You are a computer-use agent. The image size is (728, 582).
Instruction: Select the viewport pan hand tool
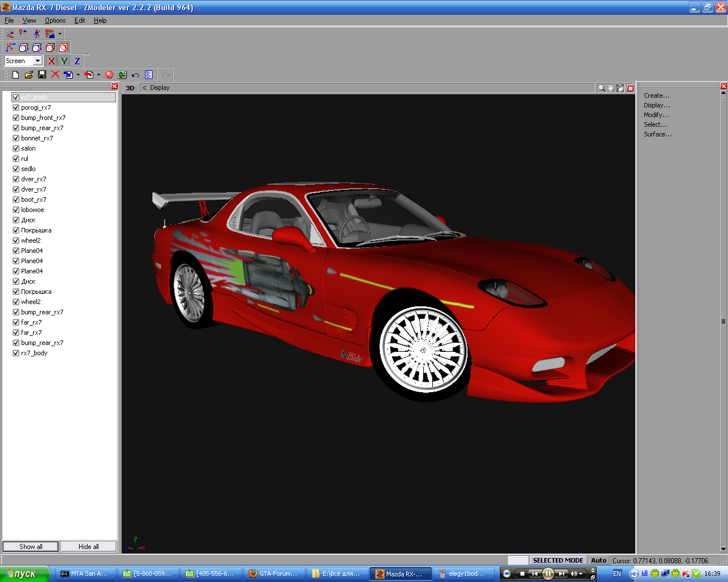[611, 88]
